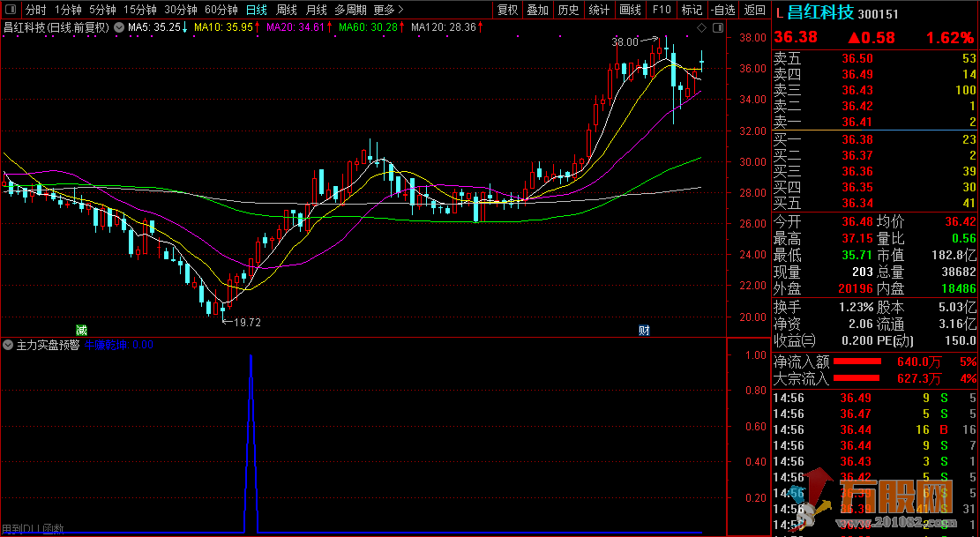Switch to 月线 monthly chart

coord(317,10)
